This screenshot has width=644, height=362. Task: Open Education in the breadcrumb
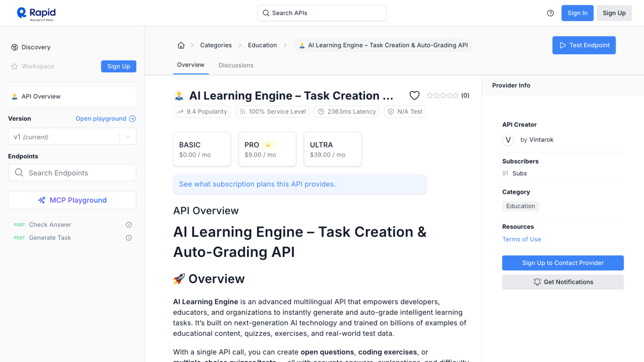pos(262,45)
